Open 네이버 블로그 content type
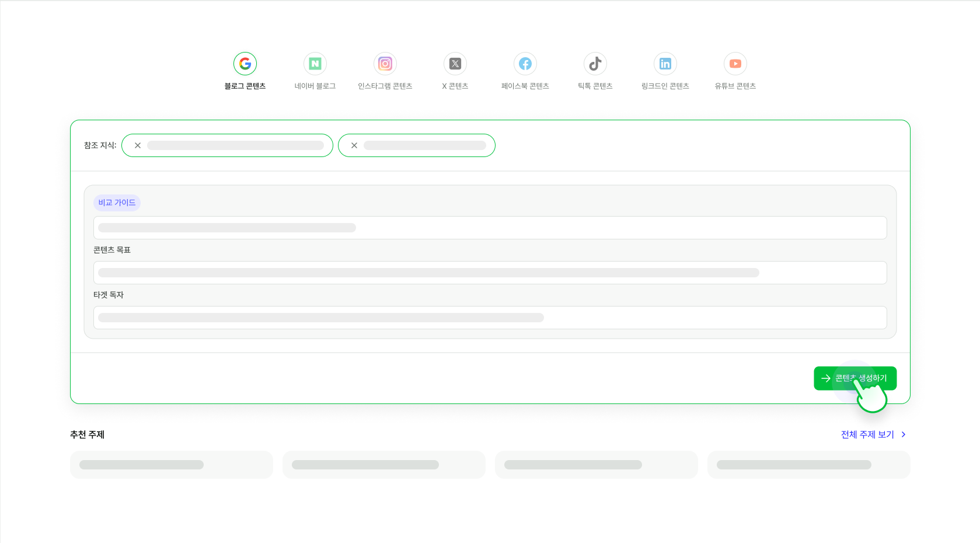Screen dimensions: 980x543 click(x=315, y=64)
